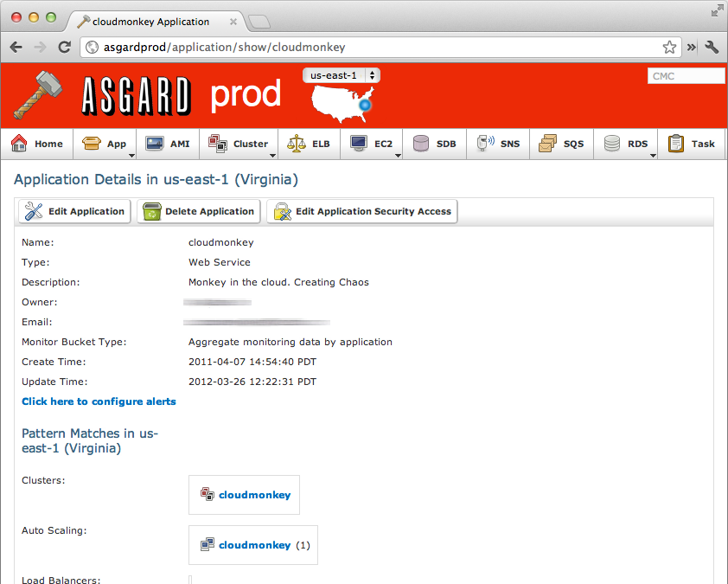Open the cloudmonkey auto scaling link

point(255,545)
